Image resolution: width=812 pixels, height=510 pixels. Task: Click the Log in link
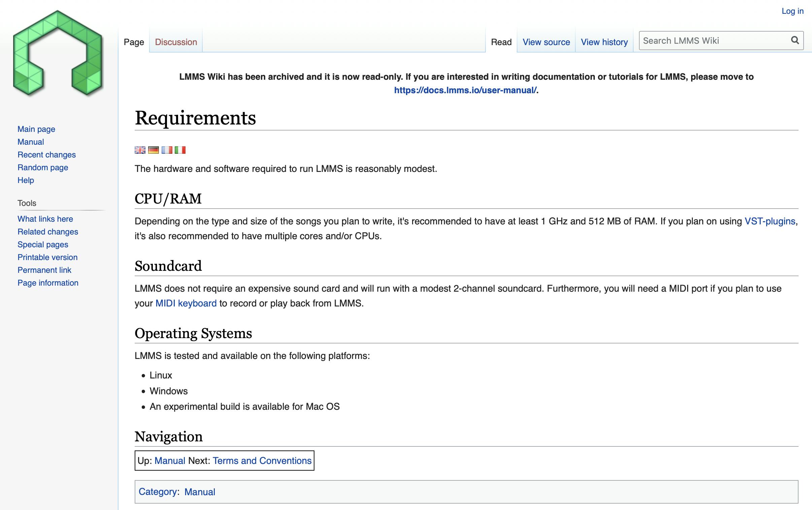792,11
